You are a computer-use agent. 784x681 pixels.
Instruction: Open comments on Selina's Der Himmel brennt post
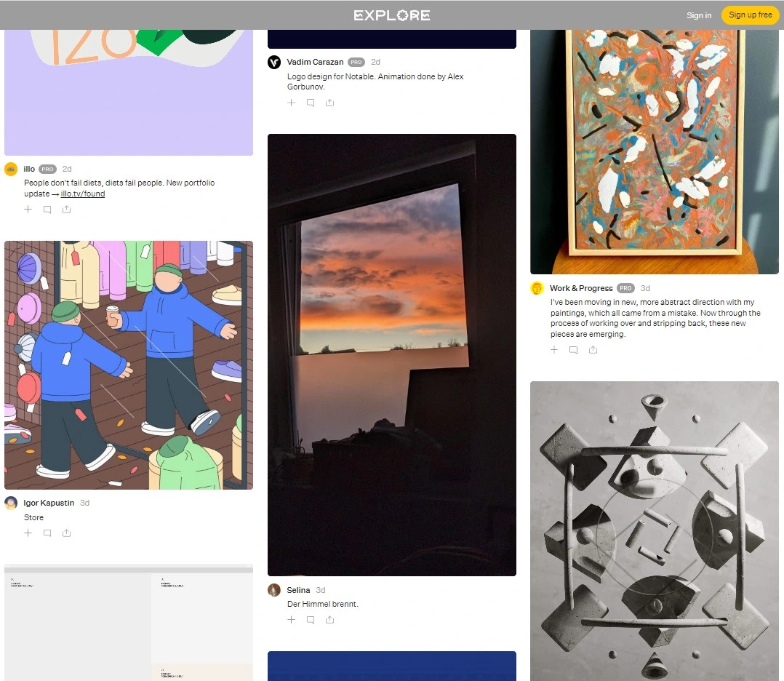(x=311, y=619)
